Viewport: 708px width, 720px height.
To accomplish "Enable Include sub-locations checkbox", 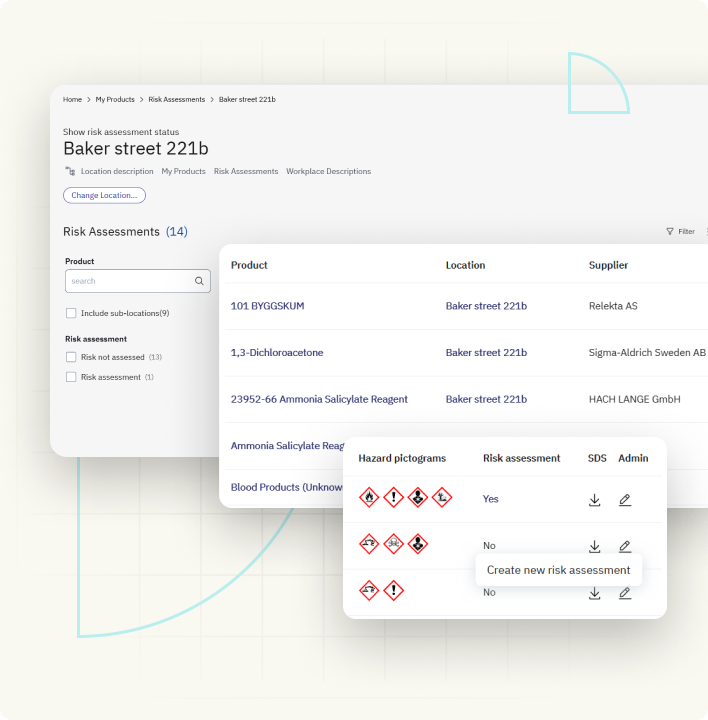I will (x=71, y=313).
